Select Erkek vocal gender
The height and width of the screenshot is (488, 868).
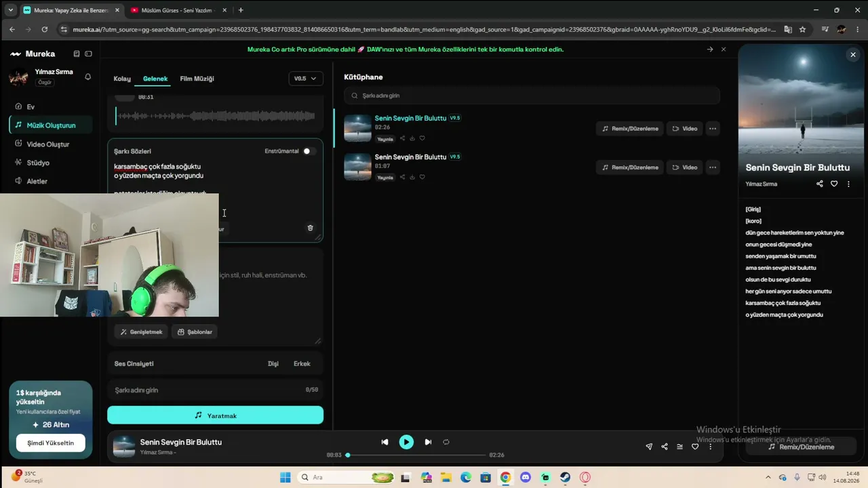click(302, 364)
